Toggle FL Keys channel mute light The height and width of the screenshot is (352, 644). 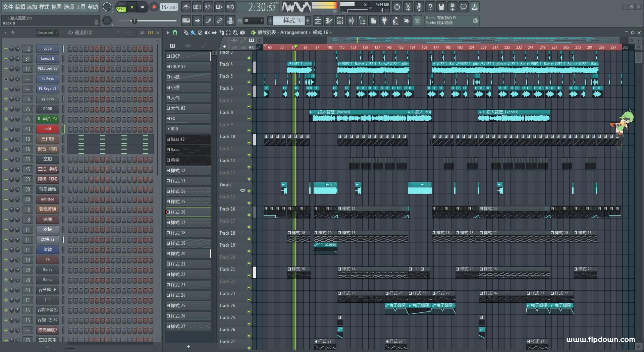tap(6, 79)
